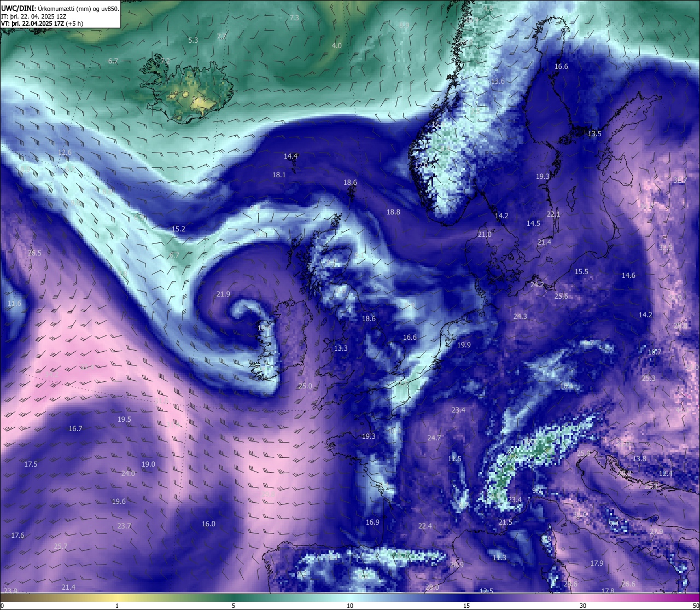Click colour bar tick label 15
The width and height of the screenshot is (700, 610).
coord(466,606)
